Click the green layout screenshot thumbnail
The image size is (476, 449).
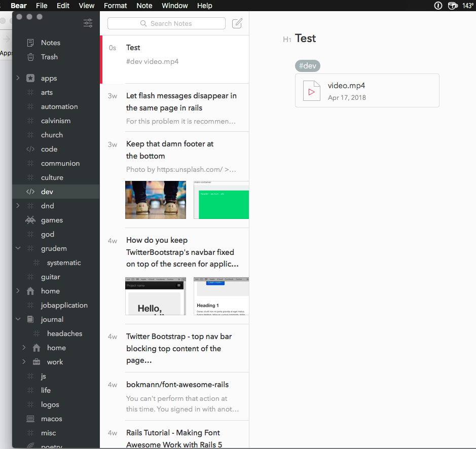pos(222,200)
